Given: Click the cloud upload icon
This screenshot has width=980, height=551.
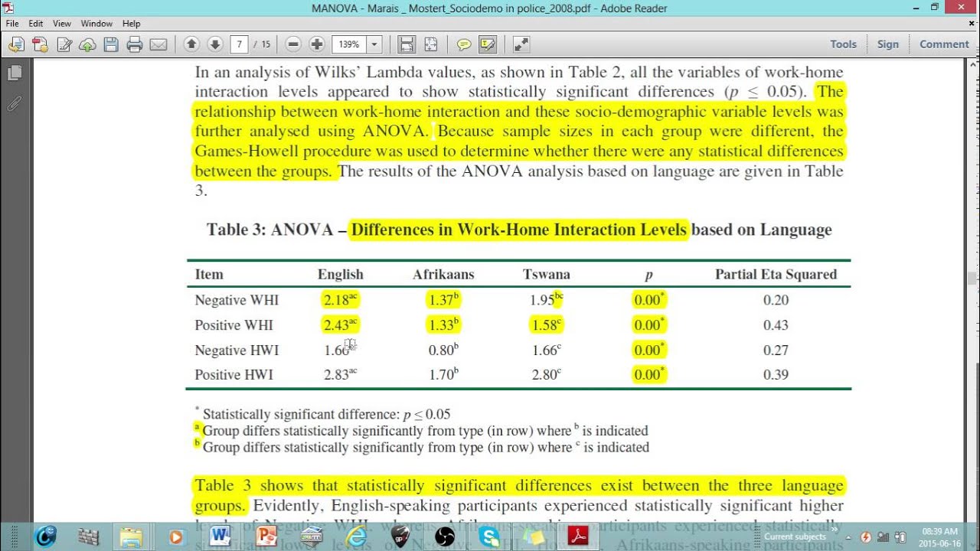Looking at the screenshot, I should click(x=87, y=44).
